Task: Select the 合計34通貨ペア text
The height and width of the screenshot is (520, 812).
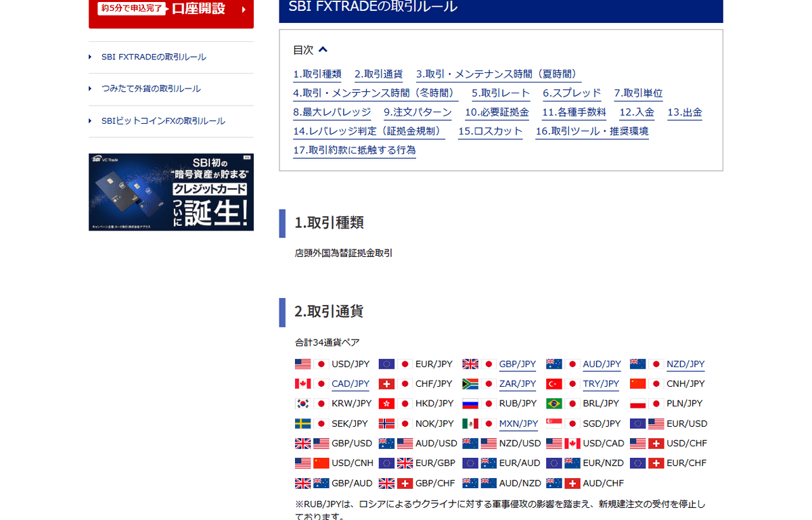Action: tap(328, 342)
